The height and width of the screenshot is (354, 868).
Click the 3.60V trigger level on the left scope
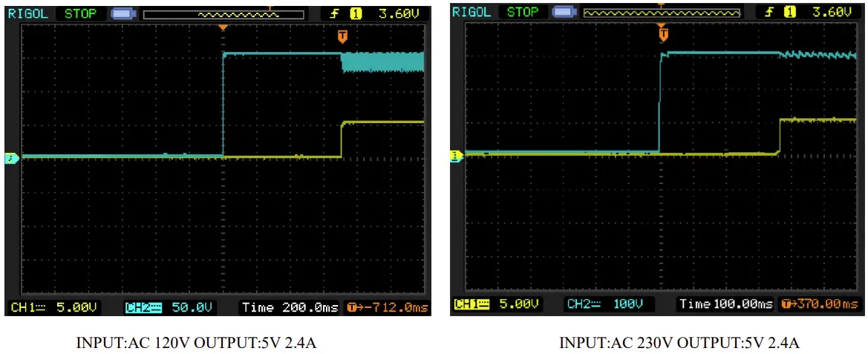pyautogui.click(x=398, y=14)
